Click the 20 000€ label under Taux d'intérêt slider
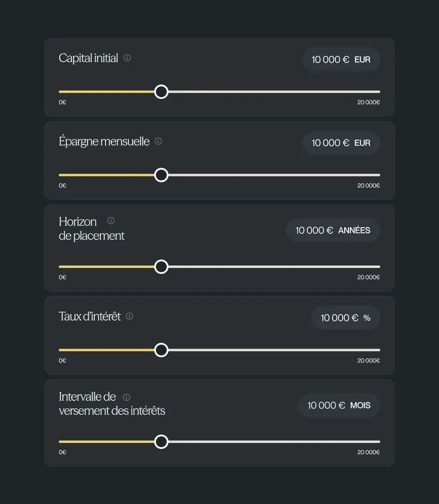439x504 pixels. [368, 361]
